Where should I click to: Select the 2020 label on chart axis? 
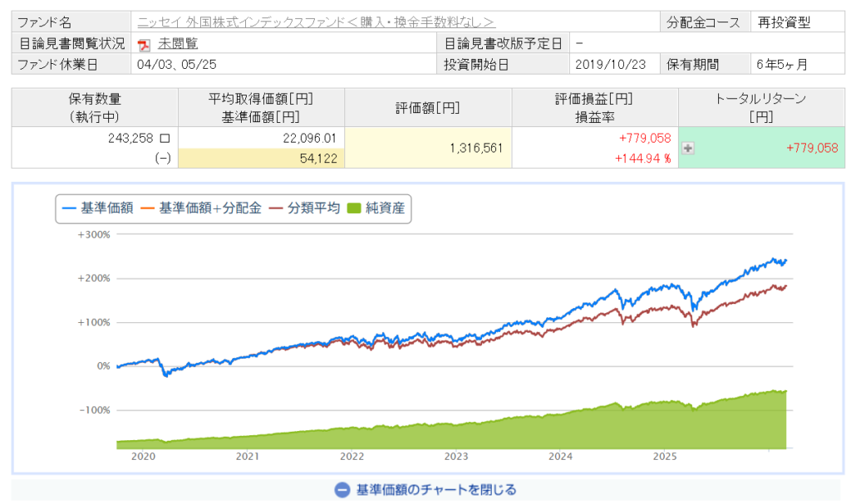click(x=143, y=457)
